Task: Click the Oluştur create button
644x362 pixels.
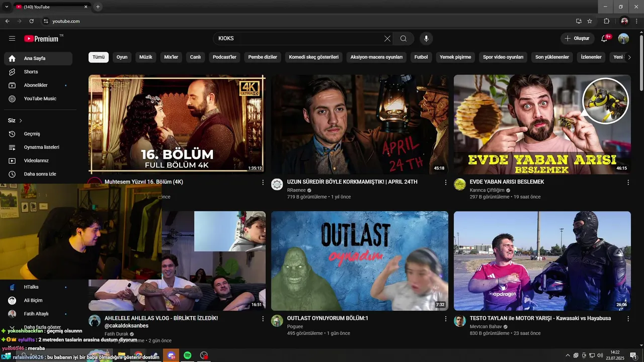Action: tap(577, 38)
